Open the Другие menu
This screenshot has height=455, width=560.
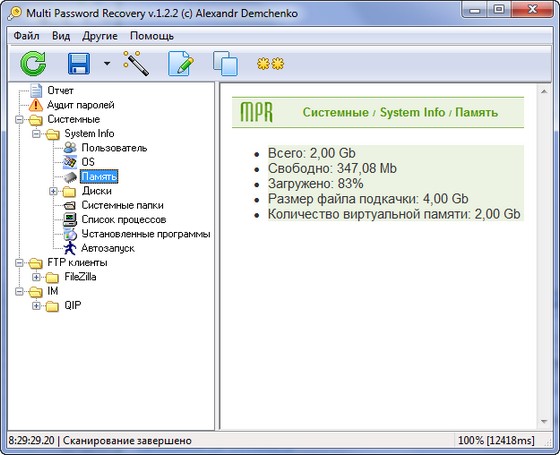[100, 36]
